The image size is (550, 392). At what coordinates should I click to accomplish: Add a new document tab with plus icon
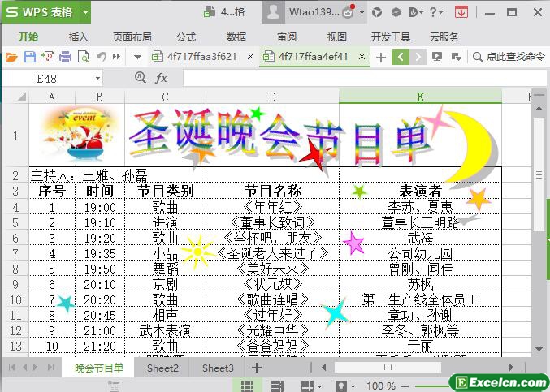click(380, 57)
